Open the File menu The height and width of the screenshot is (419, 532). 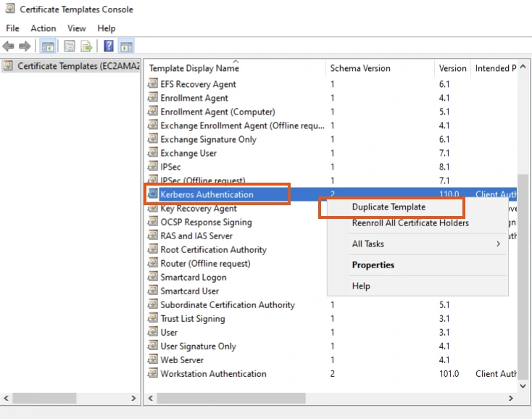coord(12,28)
